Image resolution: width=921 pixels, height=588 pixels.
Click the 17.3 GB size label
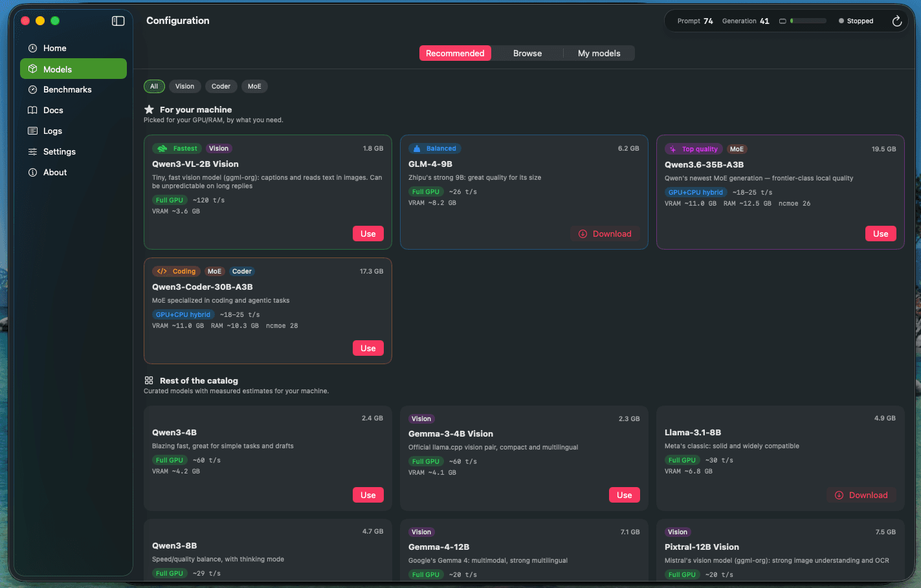pos(372,271)
